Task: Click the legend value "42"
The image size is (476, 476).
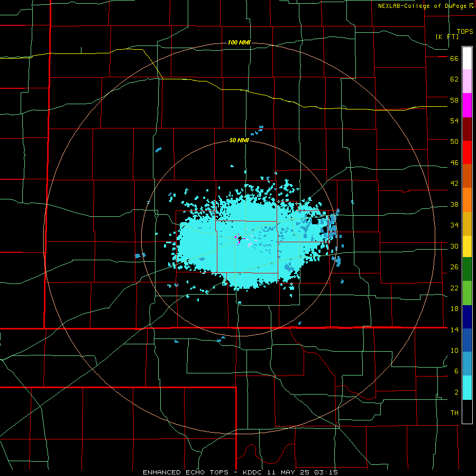Action: [x=454, y=184]
